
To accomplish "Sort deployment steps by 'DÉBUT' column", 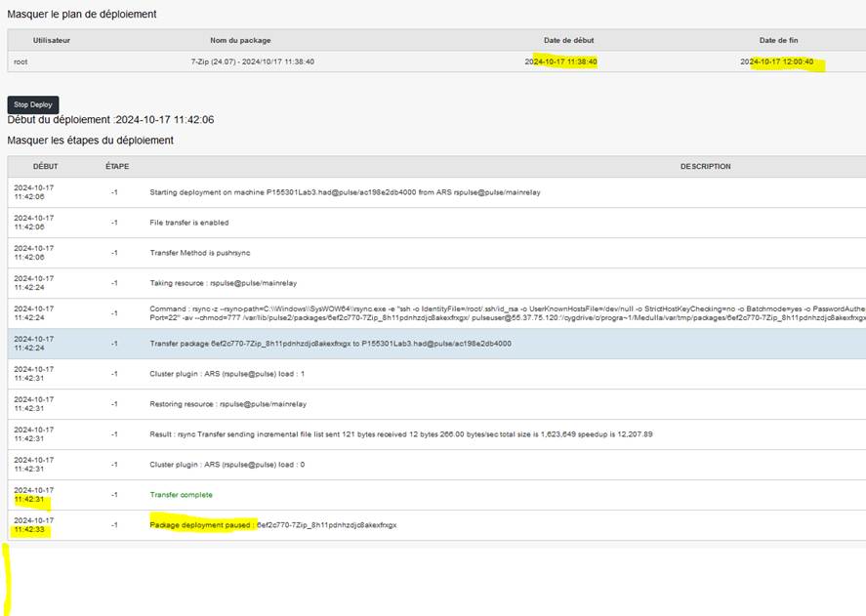I will (45, 166).
